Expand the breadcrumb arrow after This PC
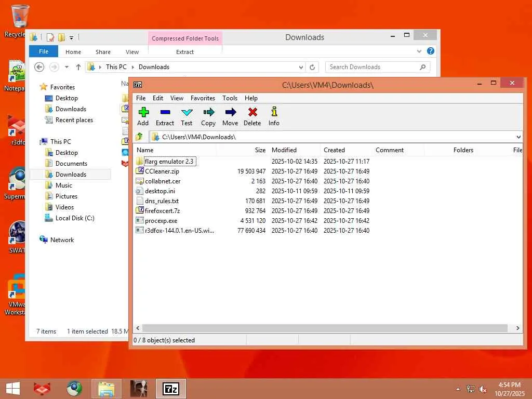 click(132, 67)
